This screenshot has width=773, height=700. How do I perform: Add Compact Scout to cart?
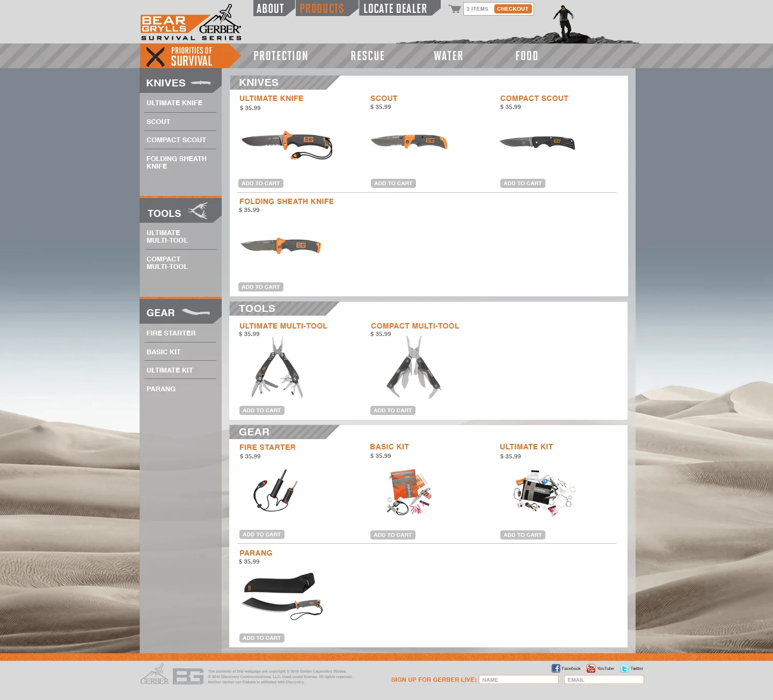tap(523, 184)
